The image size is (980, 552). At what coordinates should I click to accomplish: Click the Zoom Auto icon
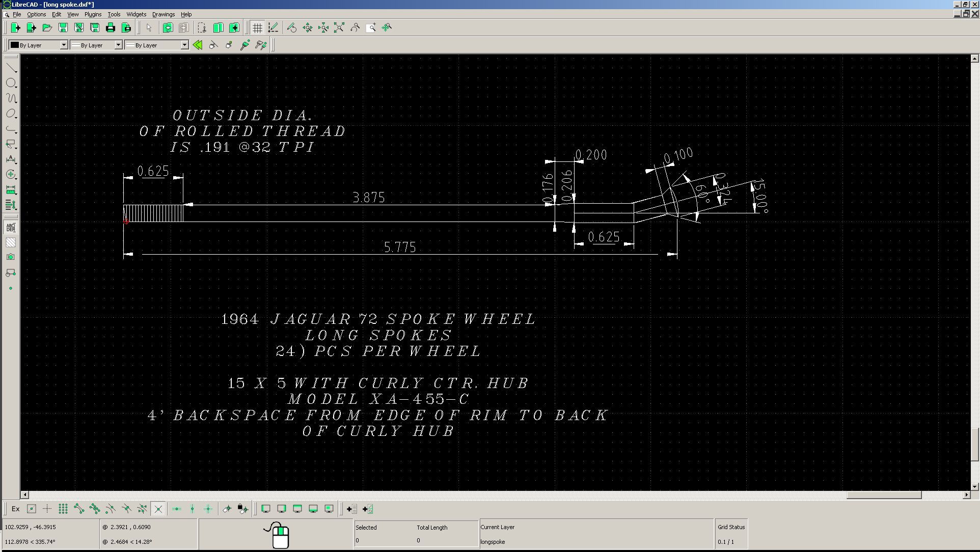tap(339, 27)
